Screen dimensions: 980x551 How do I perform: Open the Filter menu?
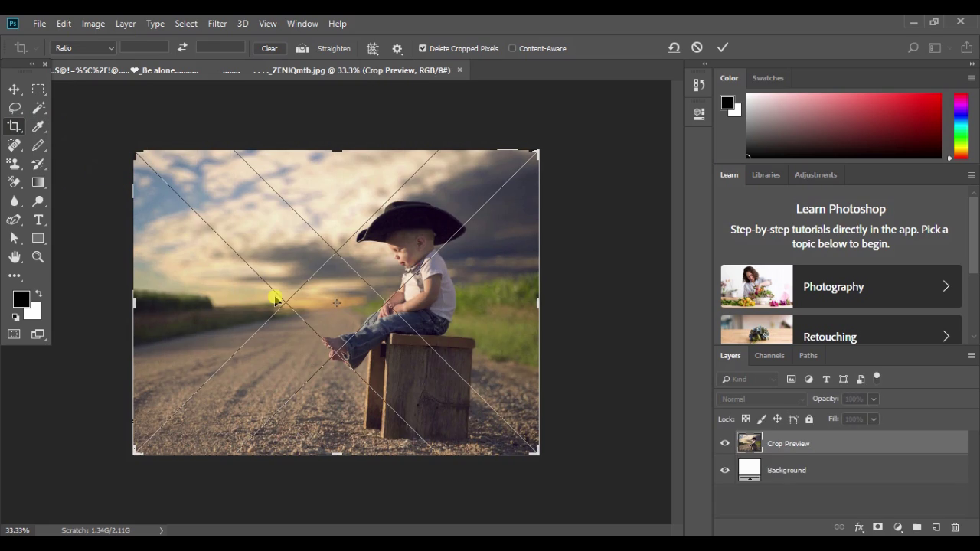tap(217, 24)
